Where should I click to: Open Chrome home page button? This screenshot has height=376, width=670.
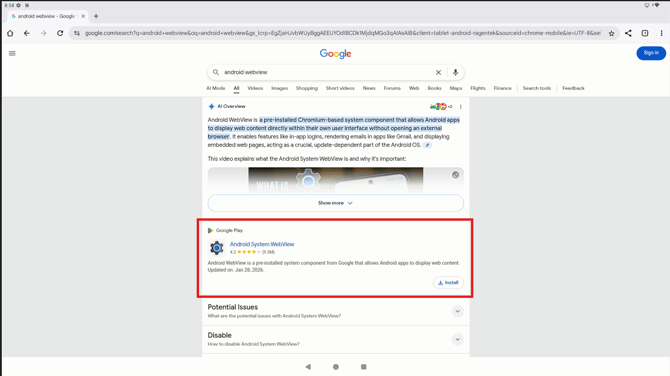pos(10,33)
